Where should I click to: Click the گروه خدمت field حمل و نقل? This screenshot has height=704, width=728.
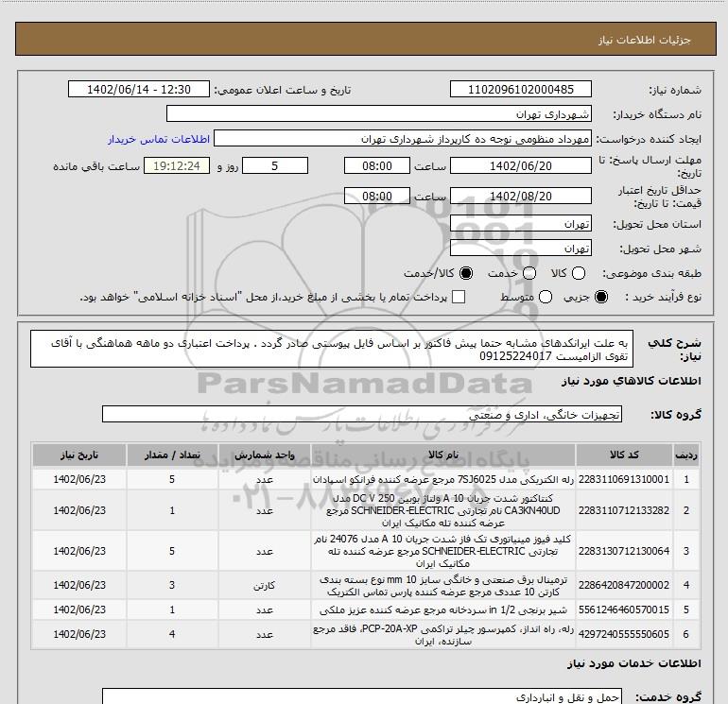coord(362,696)
